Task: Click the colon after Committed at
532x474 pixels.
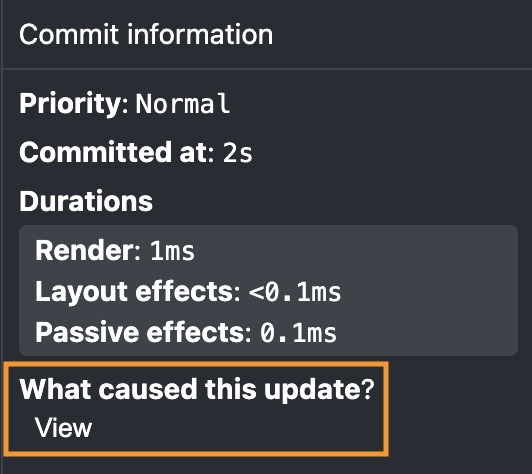Action: (x=211, y=154)
